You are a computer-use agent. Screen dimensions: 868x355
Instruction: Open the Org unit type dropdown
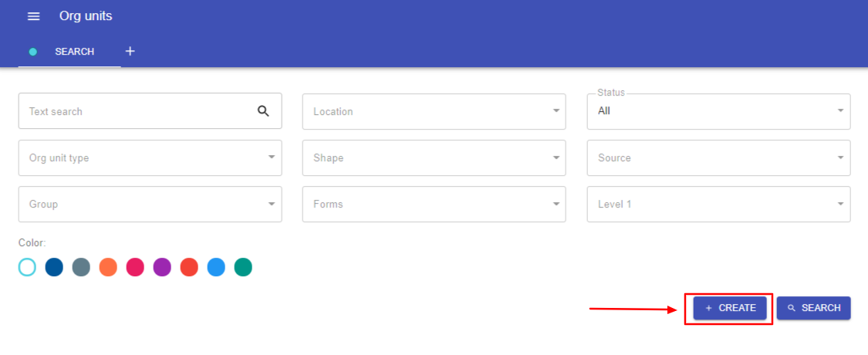click(150, 158)
